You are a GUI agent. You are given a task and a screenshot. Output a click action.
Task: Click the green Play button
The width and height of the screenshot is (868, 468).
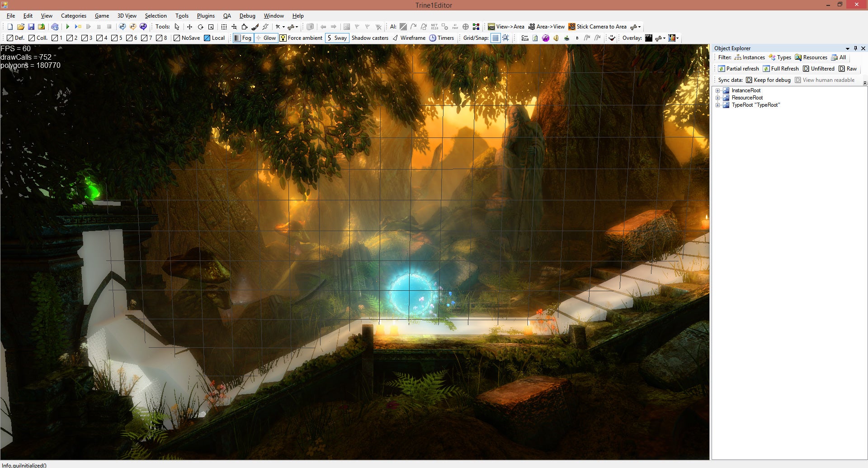[68, 27]
